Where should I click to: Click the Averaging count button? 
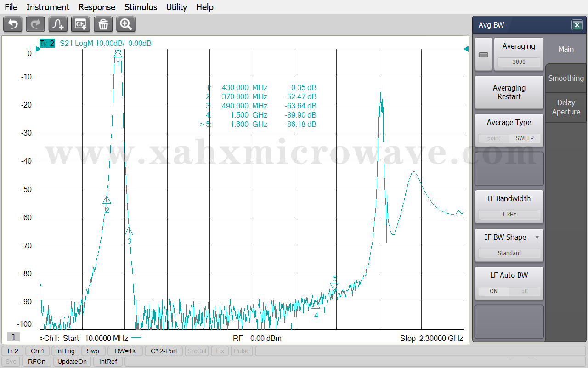(x=519, y=54)
